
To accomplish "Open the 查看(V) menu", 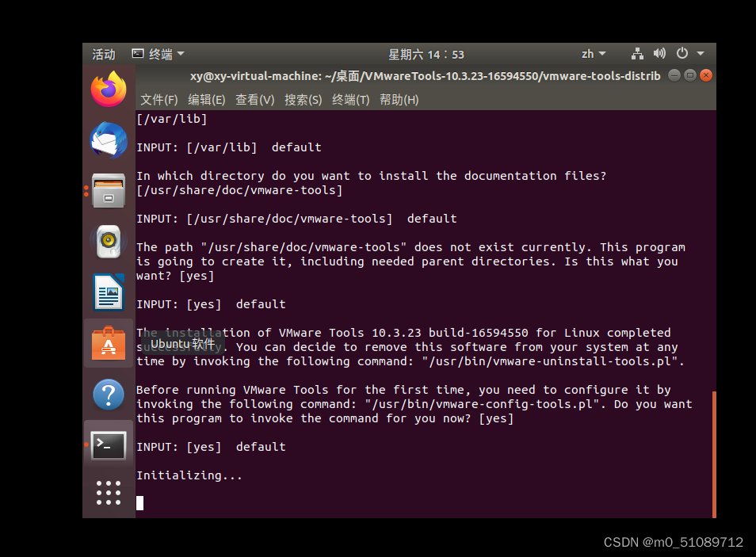I will [254, 100].
